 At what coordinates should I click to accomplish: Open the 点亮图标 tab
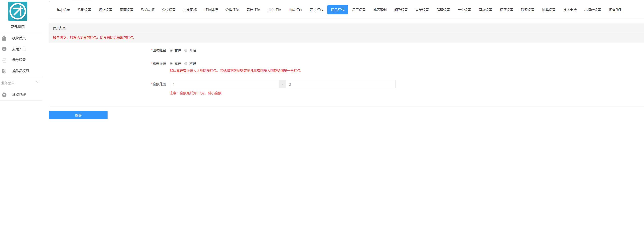pyautogui.click(x=190, y=10)
